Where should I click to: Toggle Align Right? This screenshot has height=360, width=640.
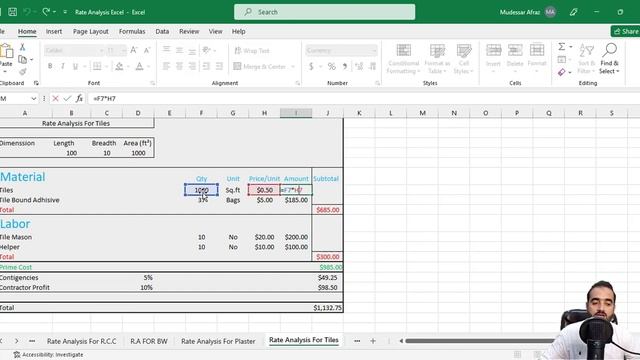pos(192,66)
